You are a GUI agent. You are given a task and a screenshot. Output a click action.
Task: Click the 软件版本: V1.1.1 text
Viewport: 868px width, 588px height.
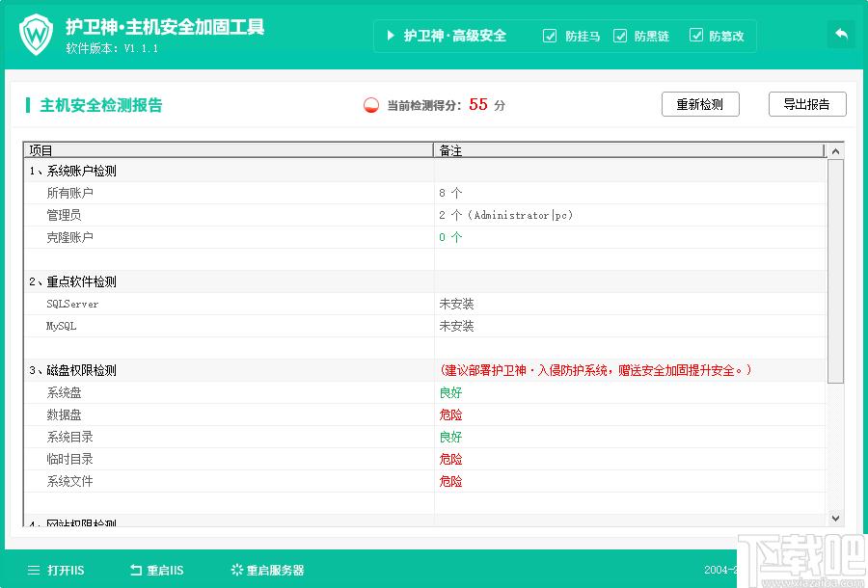[x=112, y=48]
